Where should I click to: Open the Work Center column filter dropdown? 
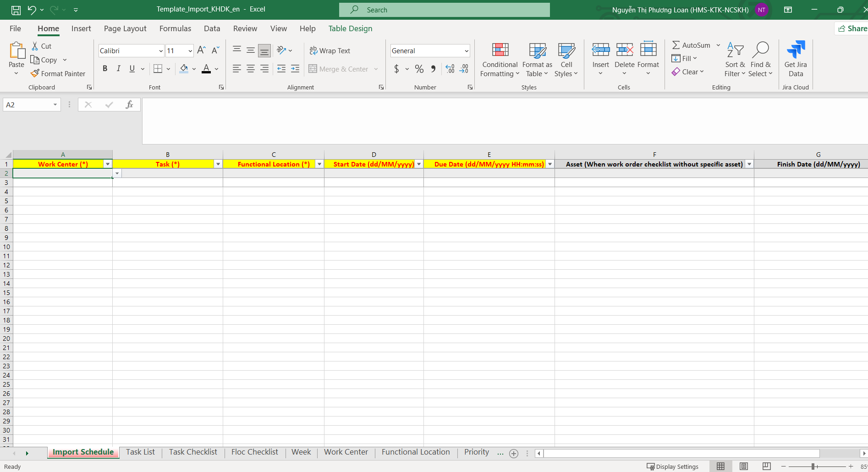click(108, 164)
